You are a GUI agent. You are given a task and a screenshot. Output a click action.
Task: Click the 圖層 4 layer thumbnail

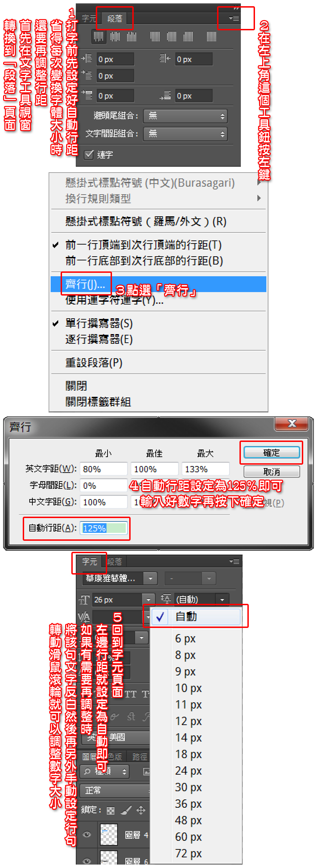coord(109,834)
